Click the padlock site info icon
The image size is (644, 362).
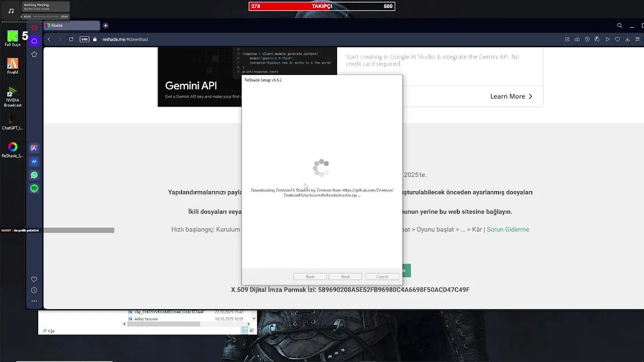pos(95,39)
